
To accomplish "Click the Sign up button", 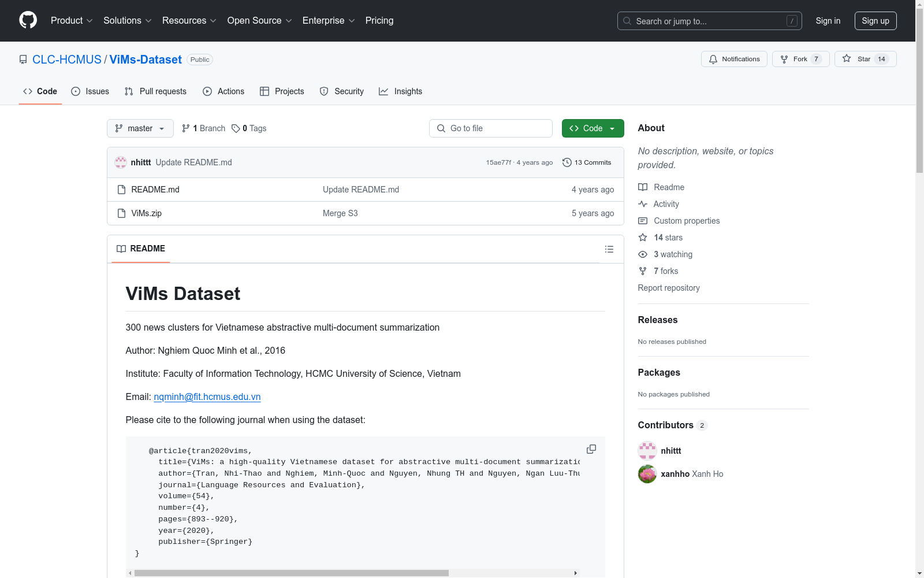I will pyautogui.click(x=875, y=21).
